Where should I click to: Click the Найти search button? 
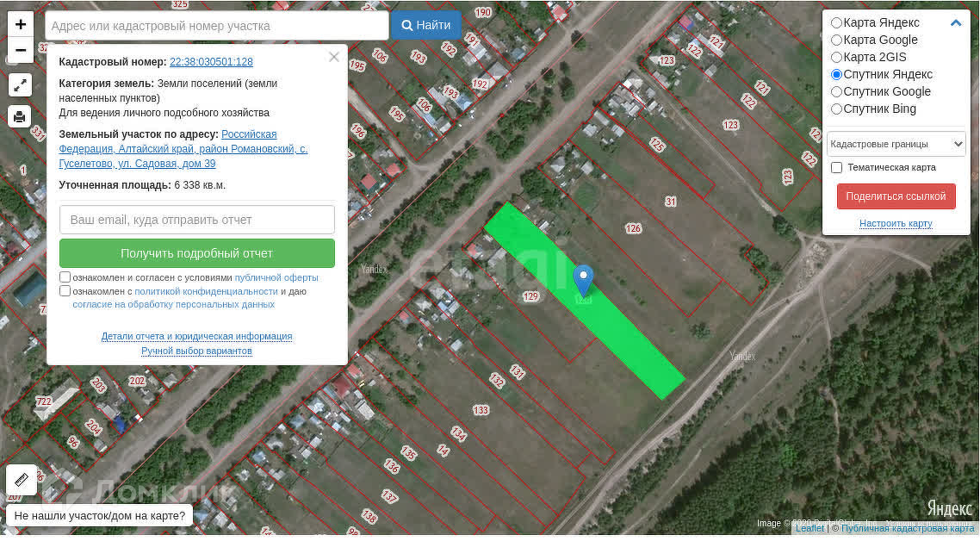click(x=426, y=26)
